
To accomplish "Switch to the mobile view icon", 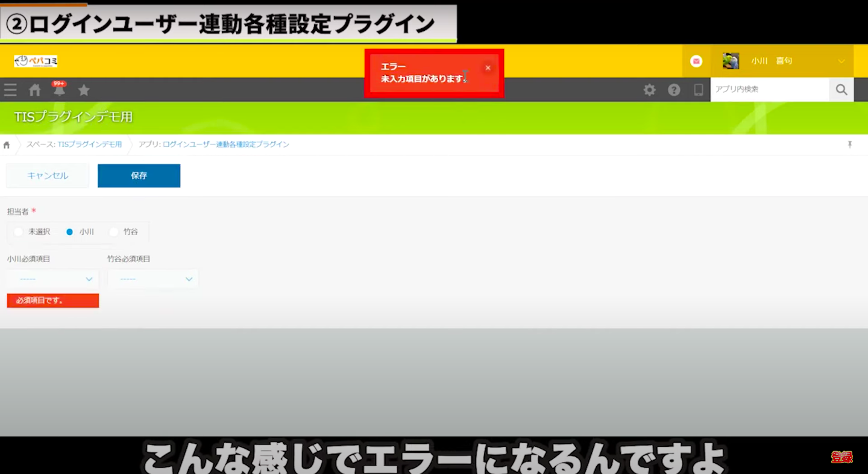I will click(699, 90).
